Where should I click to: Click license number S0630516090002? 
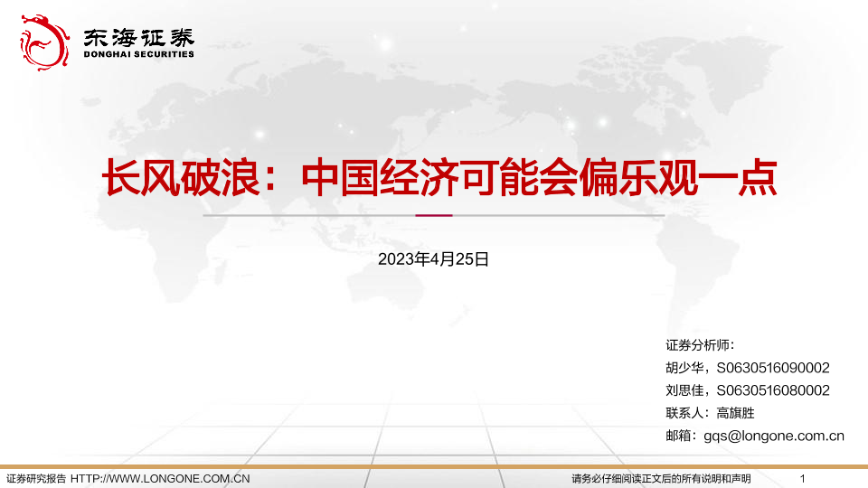(x=773, y=368)
